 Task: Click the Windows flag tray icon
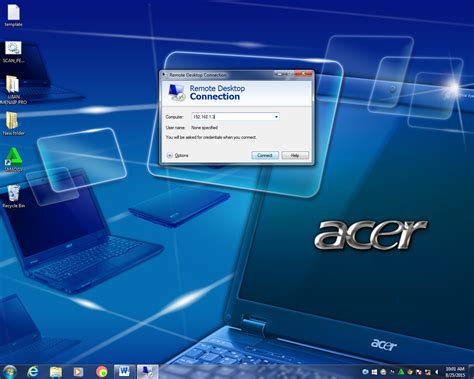pos(374,372)
